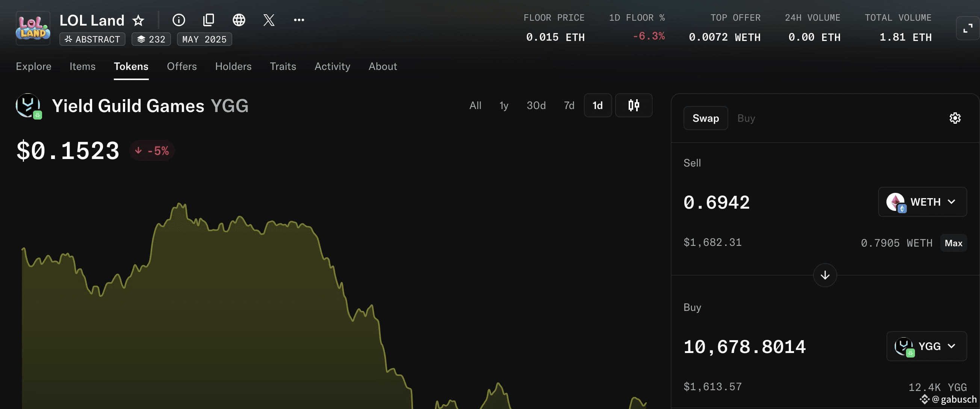980x409 pixels.
Task: Click the LOL Land collection name
Action: click(x=92, y=20)
